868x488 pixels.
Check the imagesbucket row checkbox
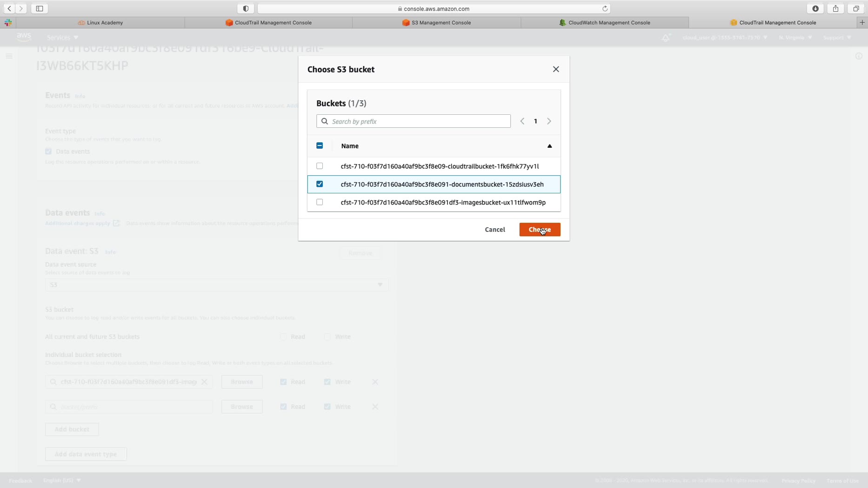click(x=320, y=202)
